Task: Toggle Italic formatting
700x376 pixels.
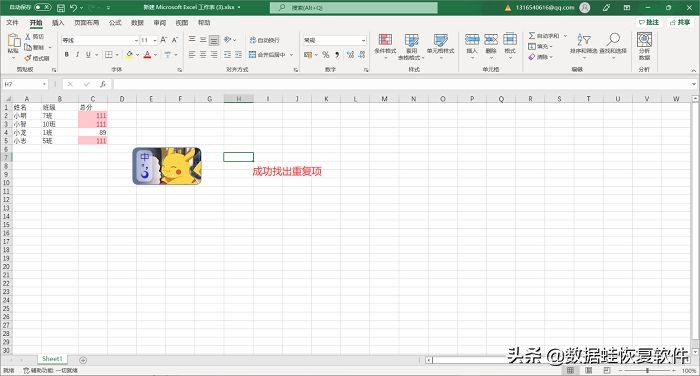Action: coord(77,54)
